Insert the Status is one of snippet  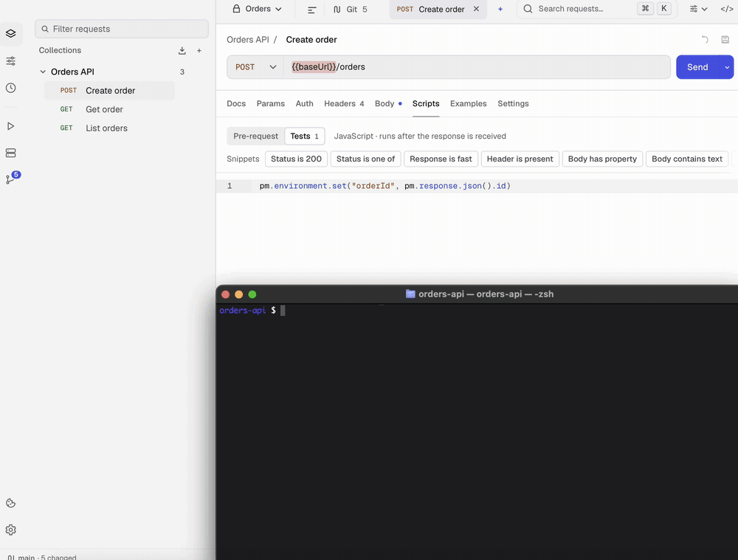pos(366,159)
